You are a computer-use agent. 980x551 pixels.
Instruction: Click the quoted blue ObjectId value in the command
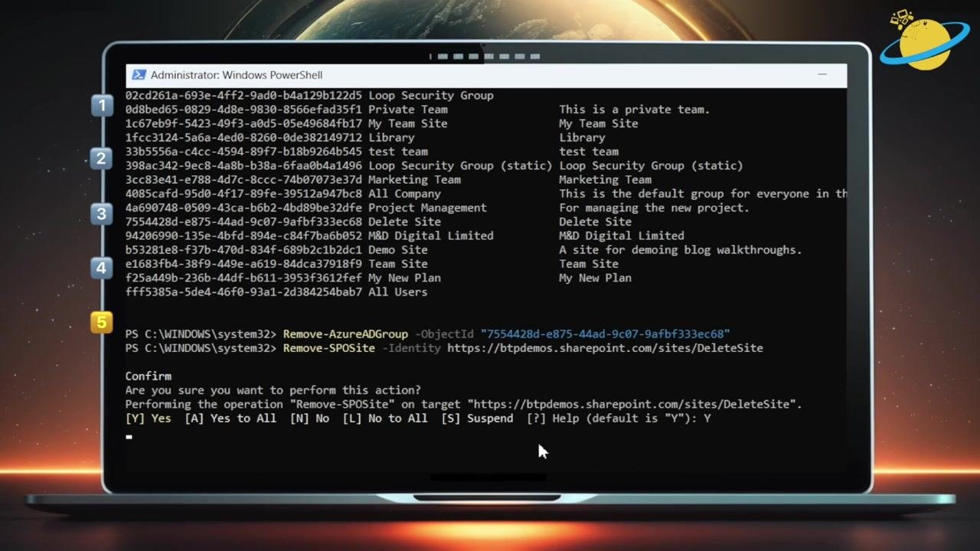coord(605,334)
